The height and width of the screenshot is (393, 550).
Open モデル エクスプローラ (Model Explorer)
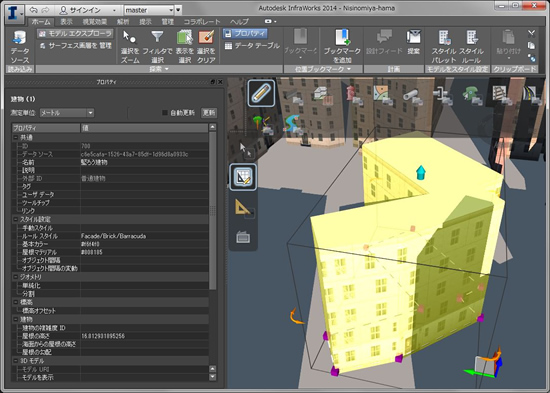pos(75,34)
